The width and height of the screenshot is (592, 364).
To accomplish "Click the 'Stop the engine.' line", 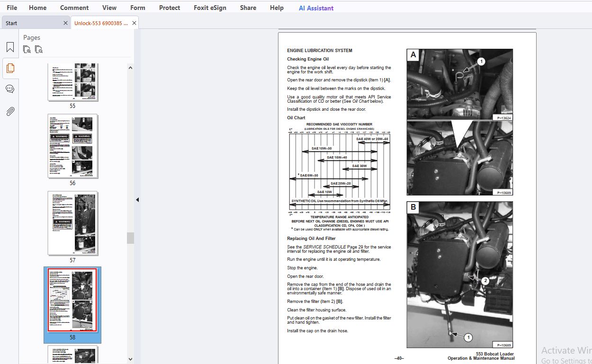I will click(301, 268).
